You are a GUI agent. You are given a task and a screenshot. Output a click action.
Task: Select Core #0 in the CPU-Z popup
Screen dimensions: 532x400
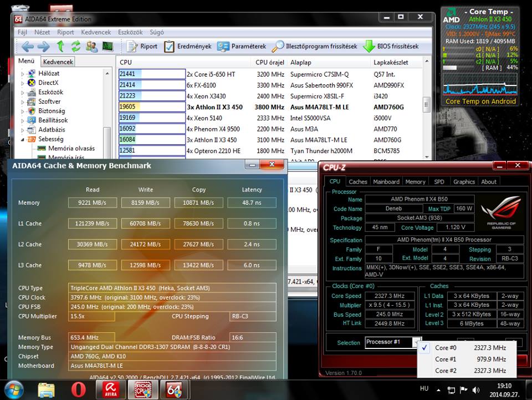(x=467, y=348)
